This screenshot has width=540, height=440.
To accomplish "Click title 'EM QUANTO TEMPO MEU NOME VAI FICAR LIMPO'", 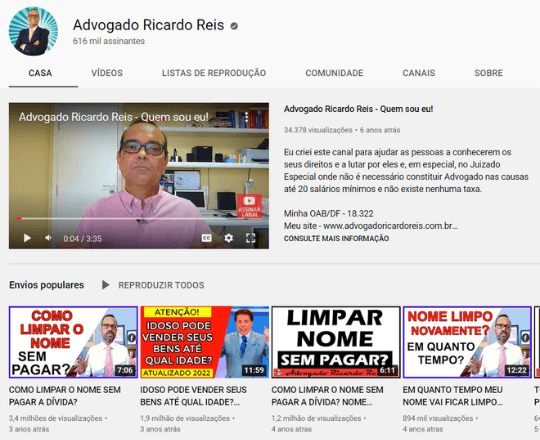I will click(453, 396).
